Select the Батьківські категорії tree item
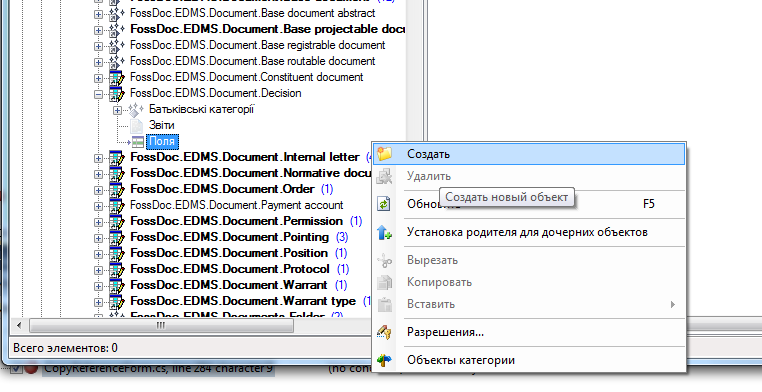The height and width of the screenshot is (392, 762). 202,109
